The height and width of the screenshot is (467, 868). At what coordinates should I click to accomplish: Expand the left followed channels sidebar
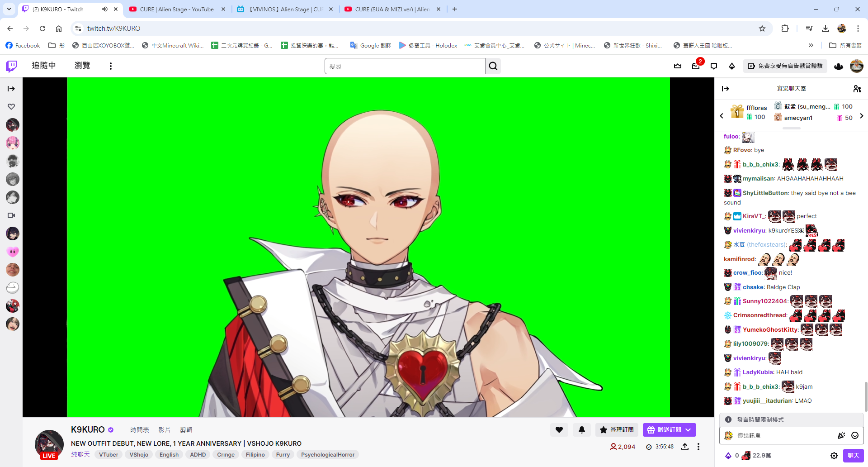tap(11, 89)
